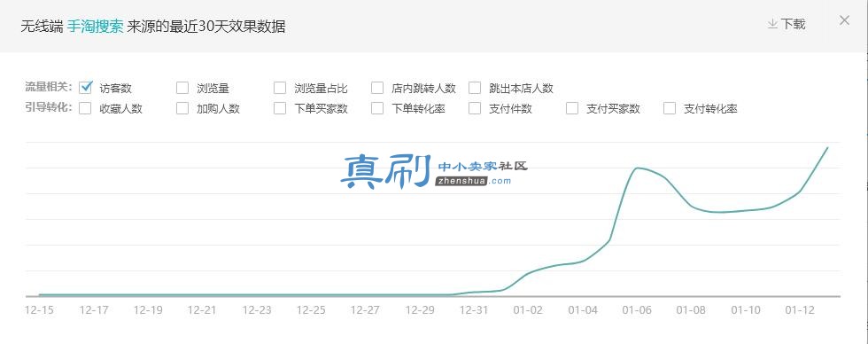Viewport: 868px width, 344px height.
Task: Click the 01-12 axis date label
Action: tap(800, 310)
